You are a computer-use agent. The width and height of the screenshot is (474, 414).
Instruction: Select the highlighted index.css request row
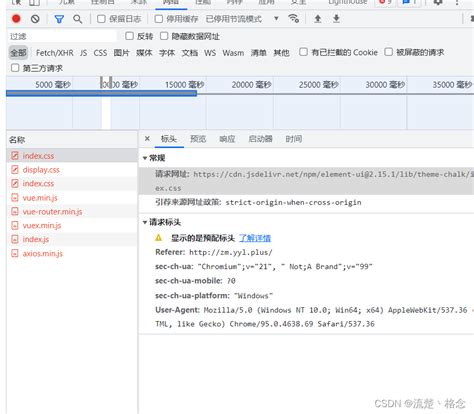pos(72,156)
